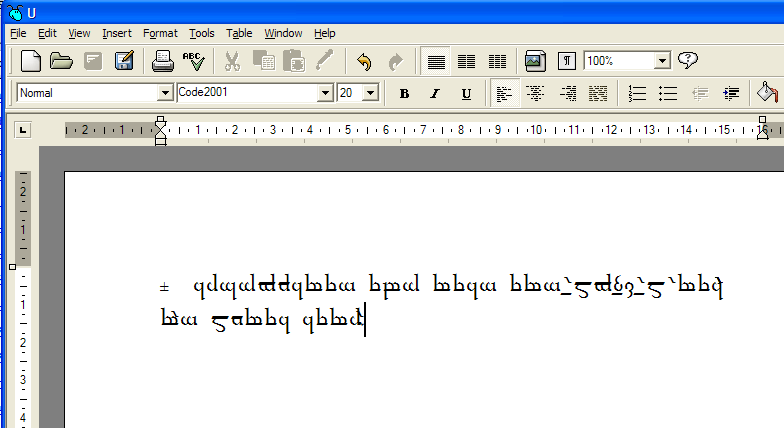Click the Undo arrow icon

(x=364, y=61)
